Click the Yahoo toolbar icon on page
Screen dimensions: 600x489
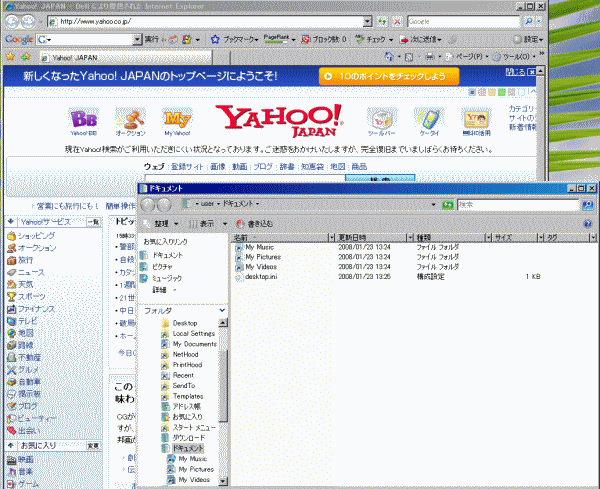382,119
